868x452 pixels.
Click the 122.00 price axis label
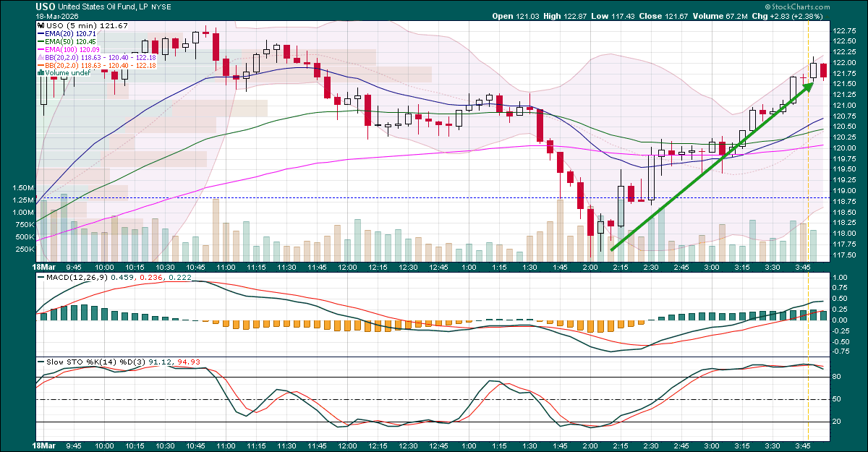846,63
